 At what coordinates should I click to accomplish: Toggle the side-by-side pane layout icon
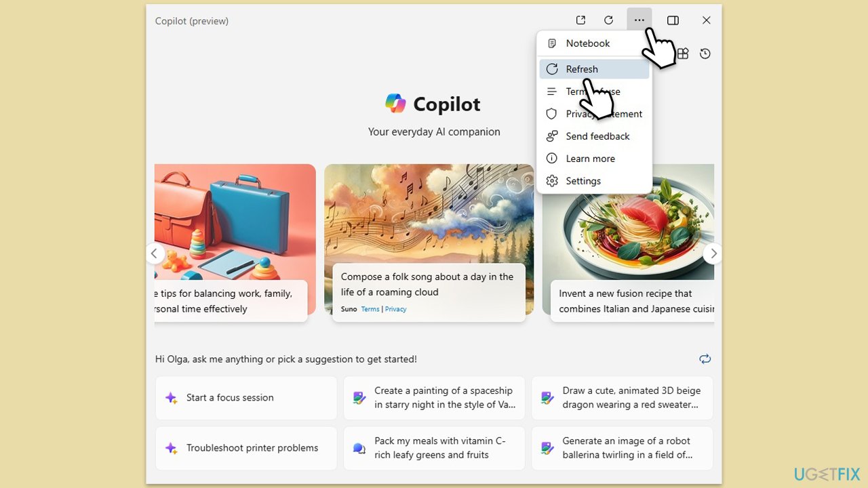673,20
